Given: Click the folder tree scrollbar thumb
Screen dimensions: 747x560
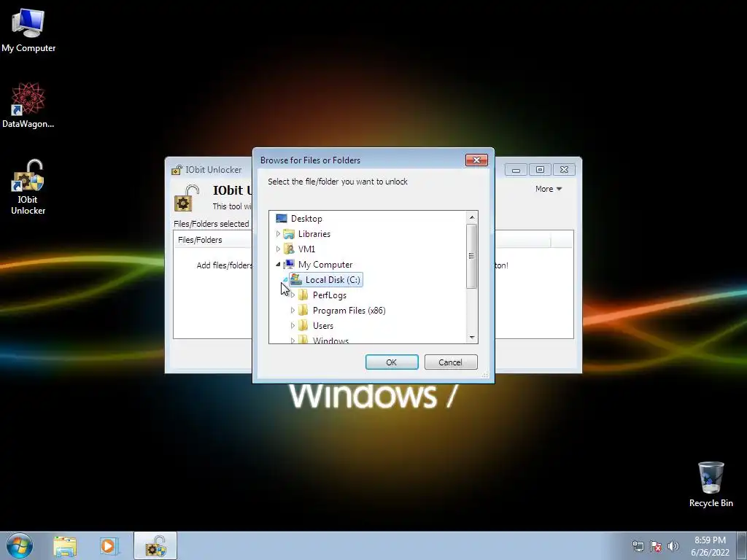Looking at the screenshot, I should [x=472, y=256].
